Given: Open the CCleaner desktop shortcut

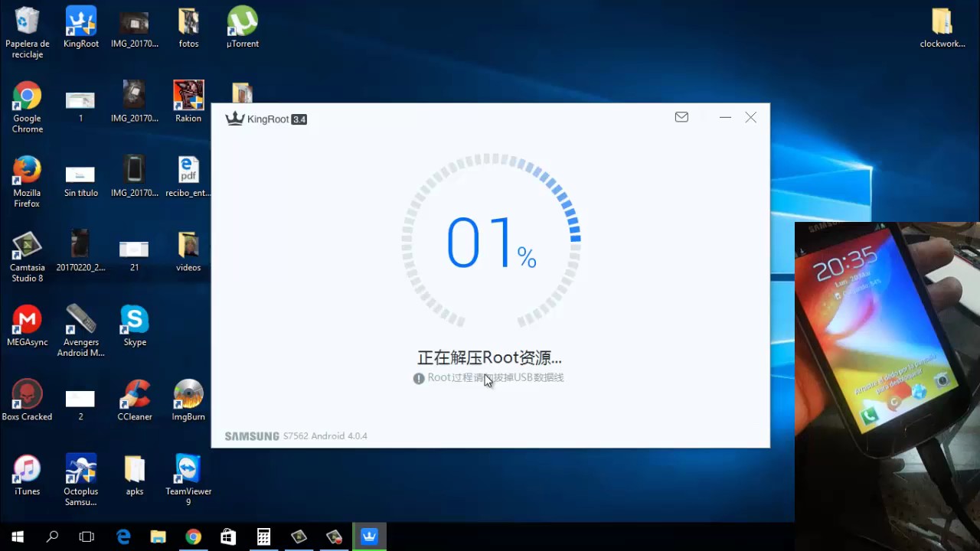Looking at the screenshot, I should pos(135,400).
